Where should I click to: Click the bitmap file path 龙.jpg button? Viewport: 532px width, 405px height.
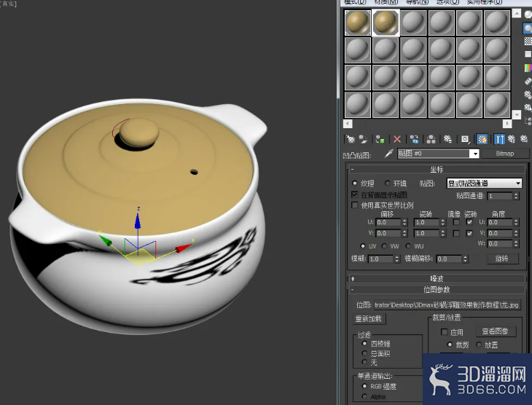tap(447, 304)
